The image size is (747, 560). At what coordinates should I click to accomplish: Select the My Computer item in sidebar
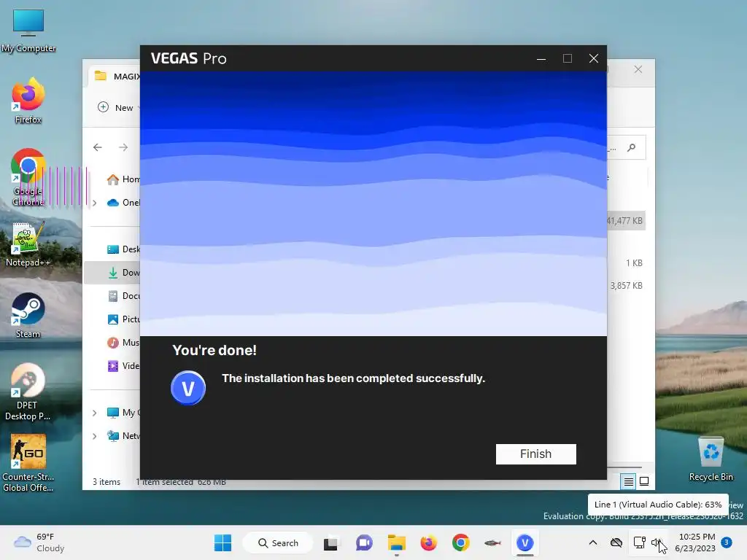(123, 413)
